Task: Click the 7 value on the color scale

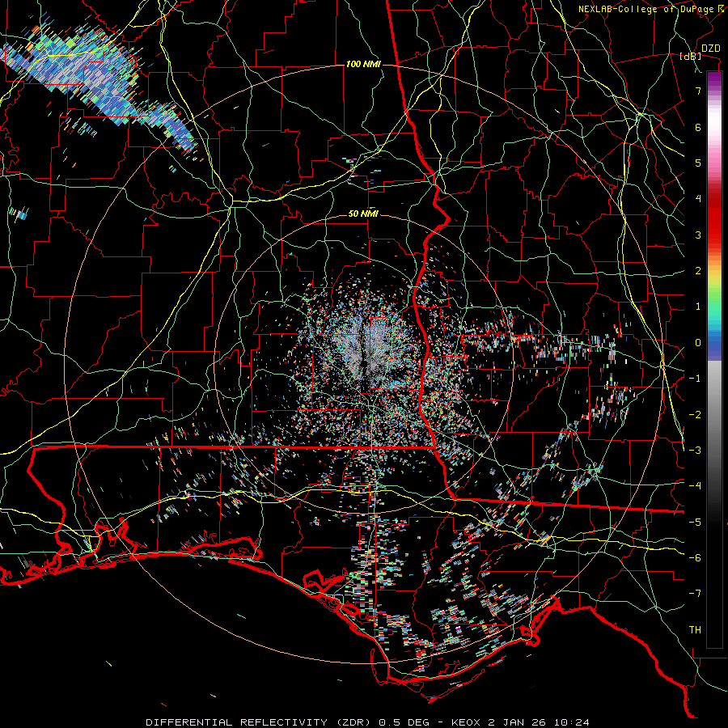Action: (x=698, y=91)
